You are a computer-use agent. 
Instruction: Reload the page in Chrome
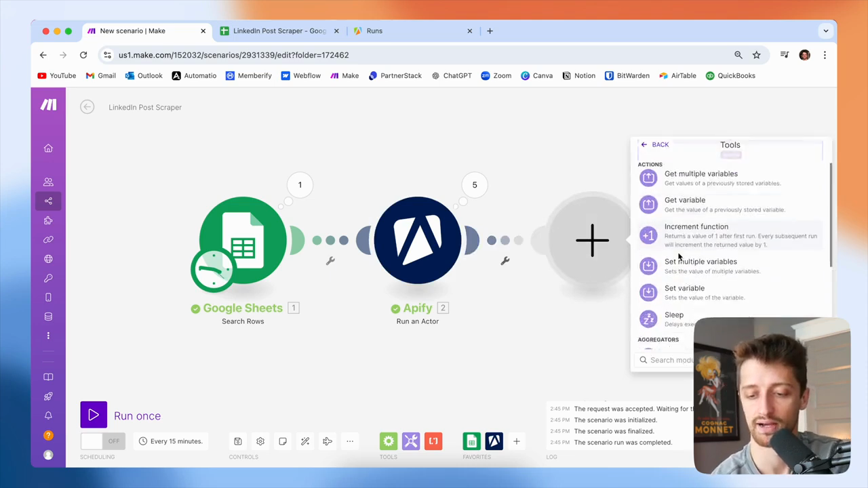[83, 55]
